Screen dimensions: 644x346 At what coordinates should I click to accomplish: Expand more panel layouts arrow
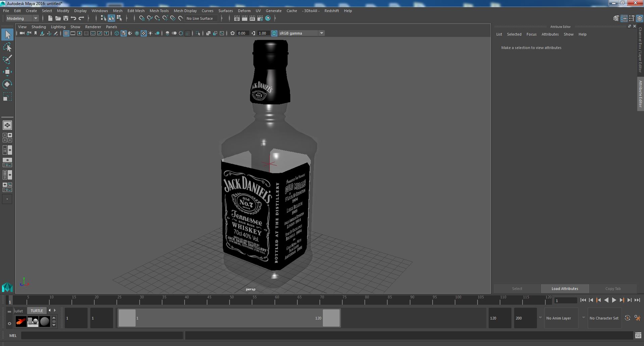[7, 199]
